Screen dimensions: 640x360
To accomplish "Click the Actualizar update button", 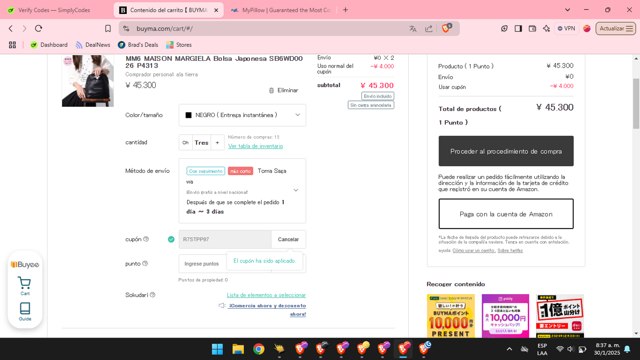I will [x=616, y=29].
